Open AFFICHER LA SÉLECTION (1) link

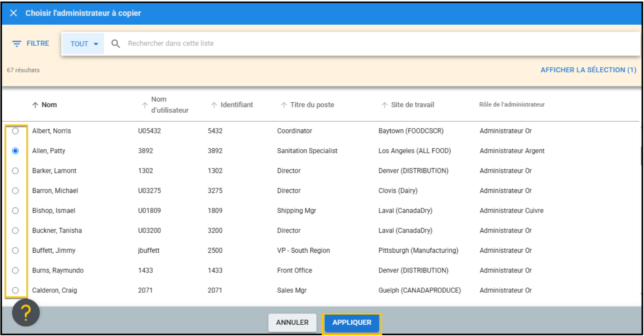click(x=588, y=70)
